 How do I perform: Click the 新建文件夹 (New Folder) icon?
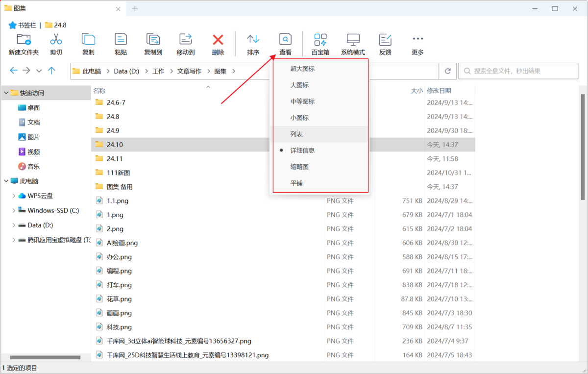pos(23,43)
